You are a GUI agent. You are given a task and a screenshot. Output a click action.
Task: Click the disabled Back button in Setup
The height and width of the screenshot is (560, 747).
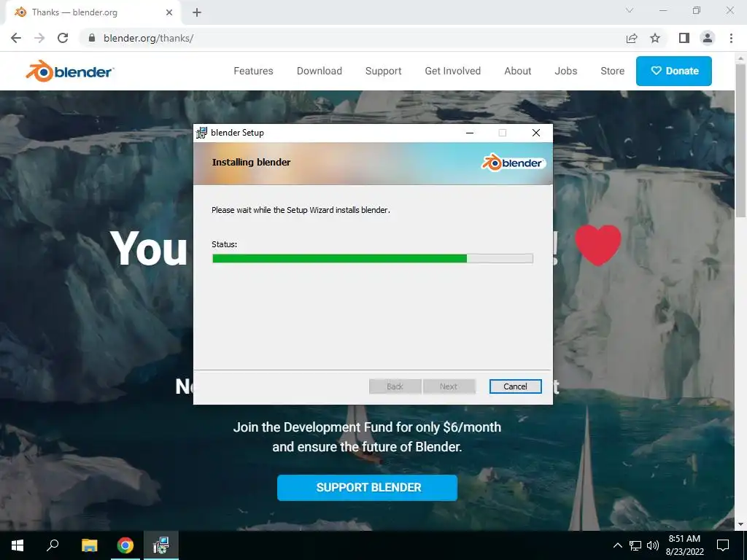point(395,386)
